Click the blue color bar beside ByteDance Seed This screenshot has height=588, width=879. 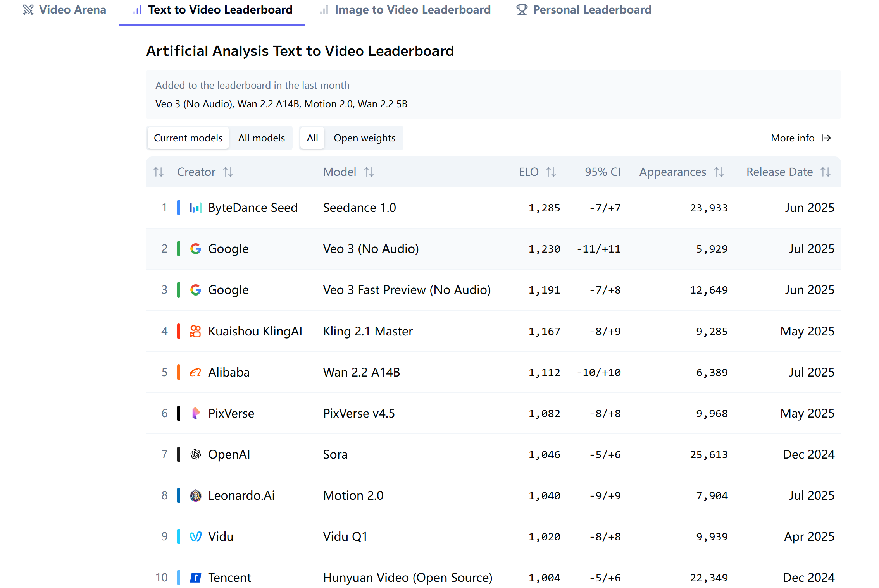(x=179, y=208)
